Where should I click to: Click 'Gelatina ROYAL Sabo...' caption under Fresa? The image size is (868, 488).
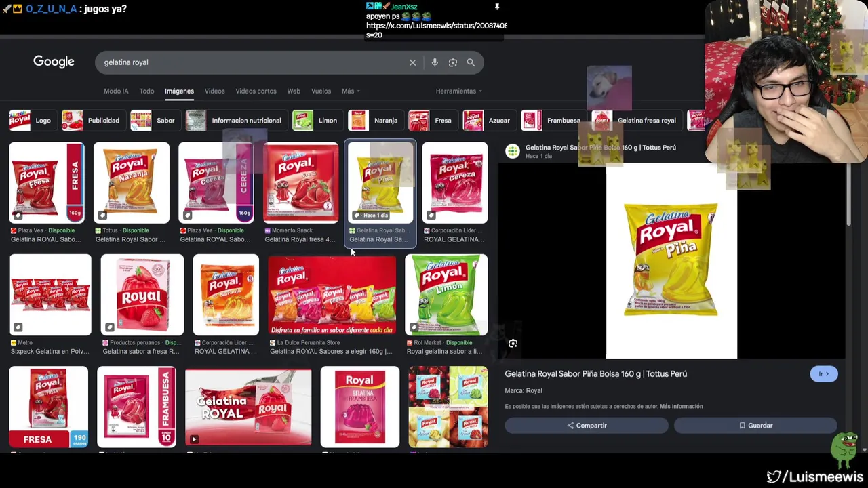(45, 239)
